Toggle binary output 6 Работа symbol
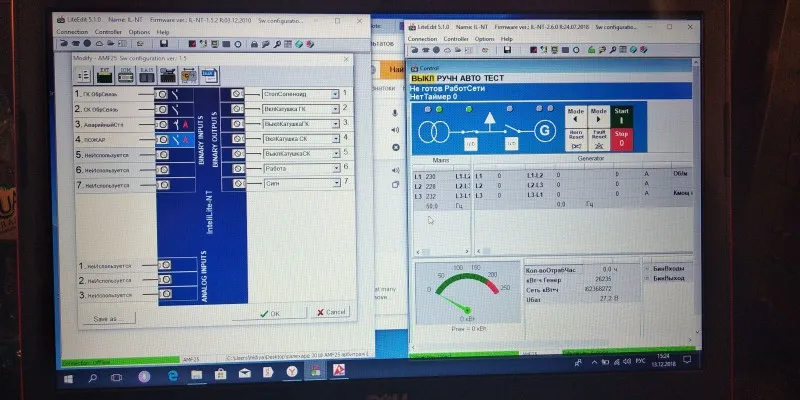800x400 pixels. coord(238,168)
